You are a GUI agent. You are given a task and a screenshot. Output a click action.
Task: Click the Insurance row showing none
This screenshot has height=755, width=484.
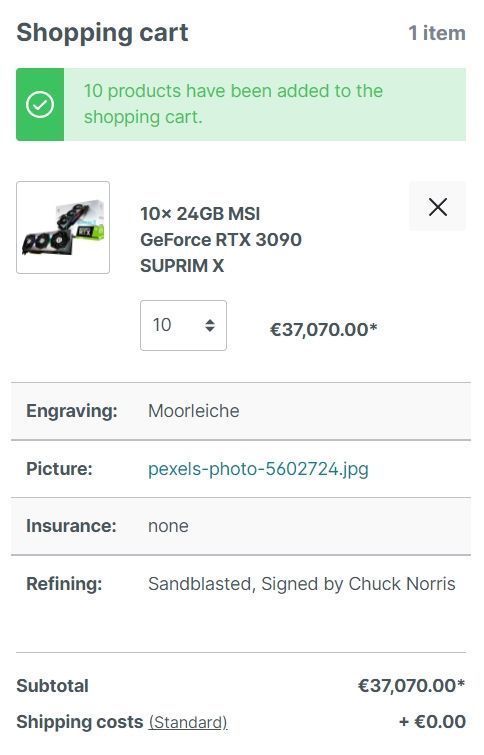pyautogui.click(x=241, y=526)
